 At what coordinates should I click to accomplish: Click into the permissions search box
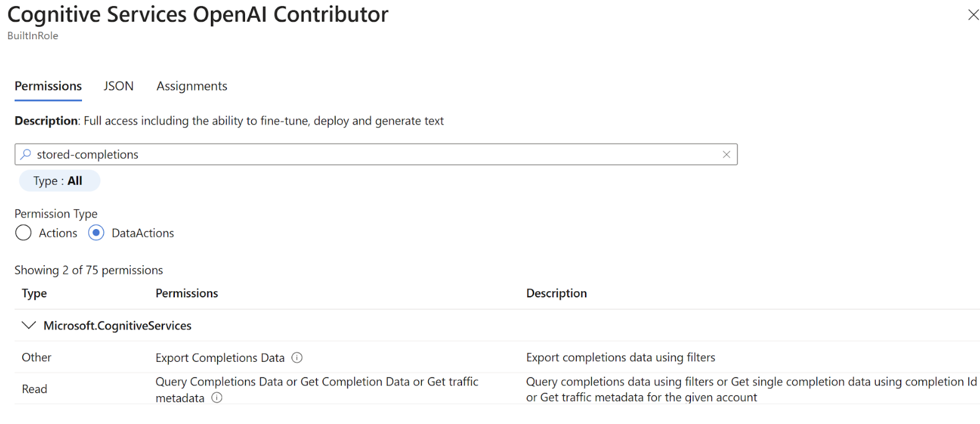372,155
